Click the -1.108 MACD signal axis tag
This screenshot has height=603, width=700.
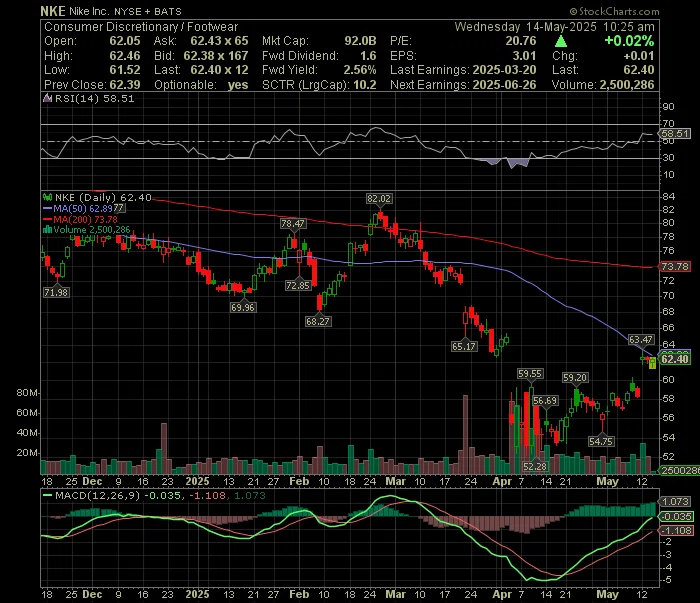click(x=677, y=531)
